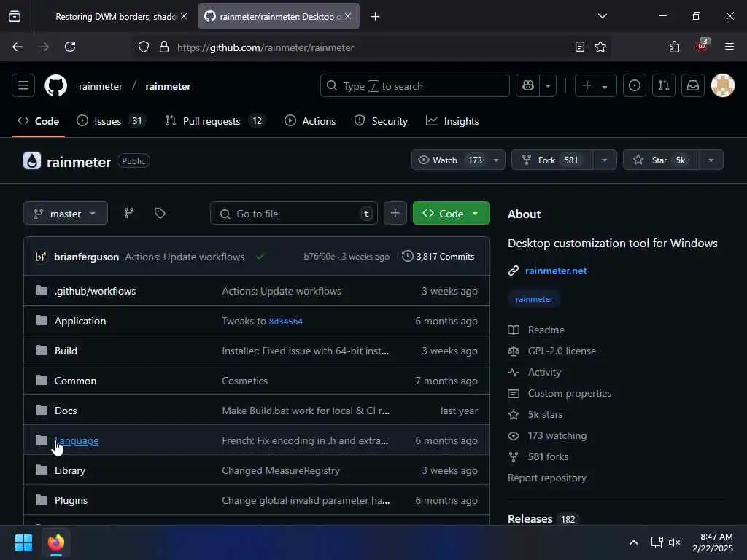Open the user profile avatar menu
This screenshot has width=747, height=560.
coord(723,86)
